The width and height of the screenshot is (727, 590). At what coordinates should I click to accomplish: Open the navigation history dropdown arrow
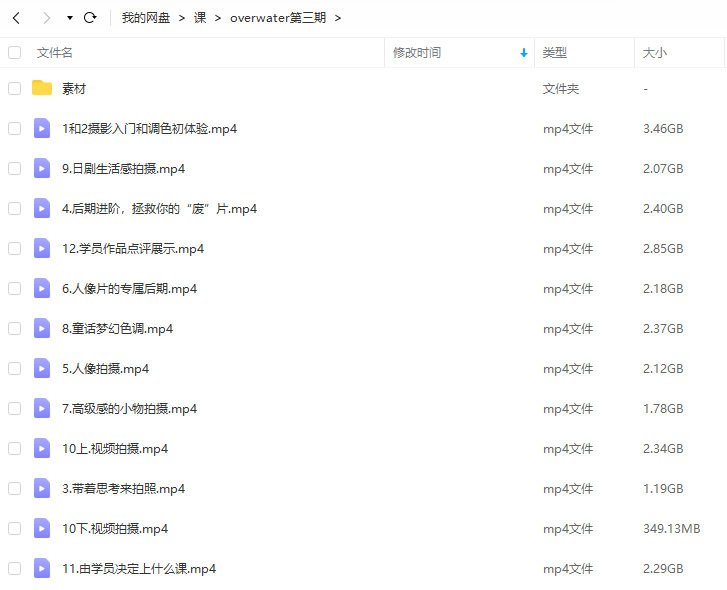pyautogui.click(x=69, y=18)
